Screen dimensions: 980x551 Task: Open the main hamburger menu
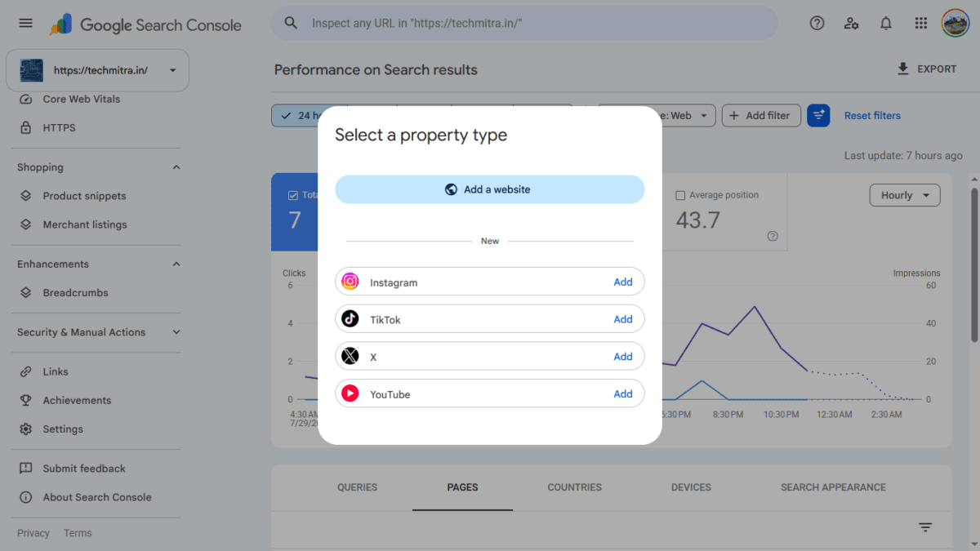click(25, 24)
